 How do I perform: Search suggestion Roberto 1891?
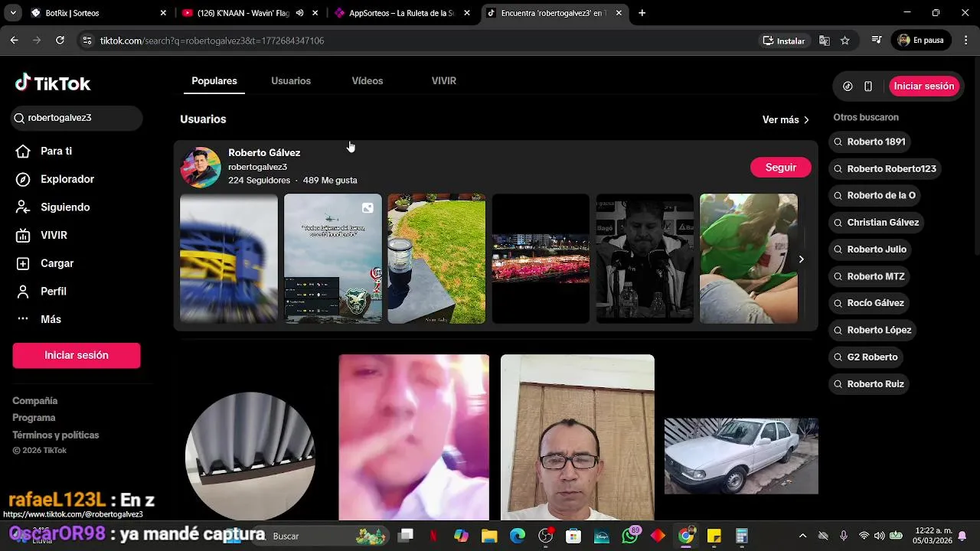pyautogui.click(x=869, y=142)
